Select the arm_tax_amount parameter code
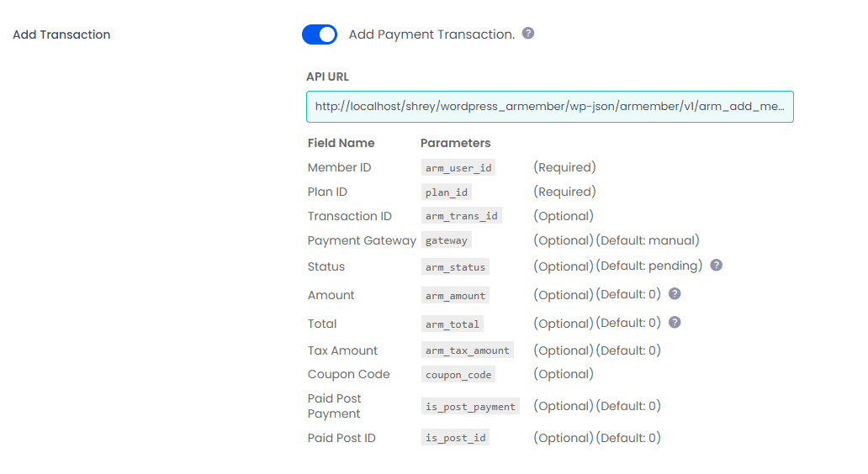Viewport: 868px width, 474px height. point(468,350)
